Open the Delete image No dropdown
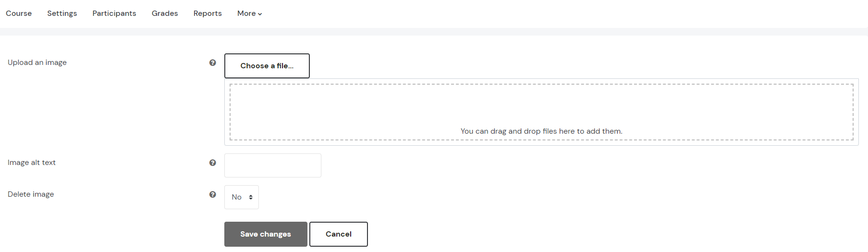The height and width of the screenshot is (252, 868). coord(242,197)
